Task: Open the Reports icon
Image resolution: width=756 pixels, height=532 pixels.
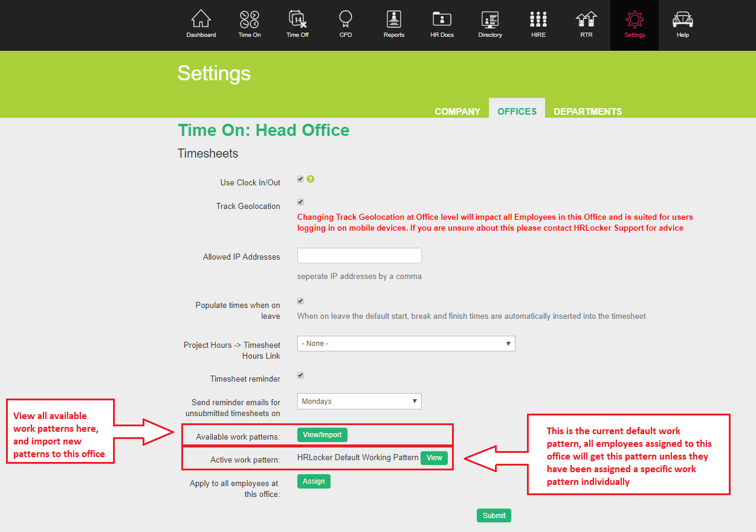Action: coord(394,20)
